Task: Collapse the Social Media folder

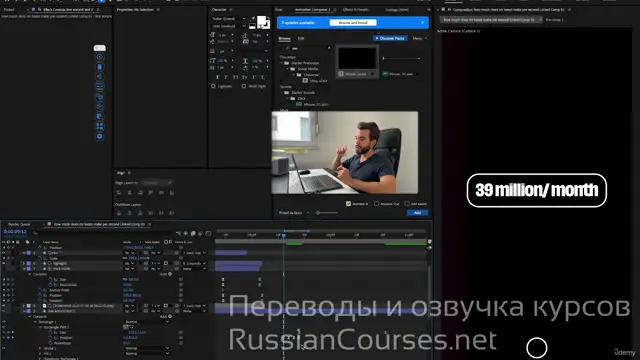Action: pyautogui.click(x=288, y=69)
